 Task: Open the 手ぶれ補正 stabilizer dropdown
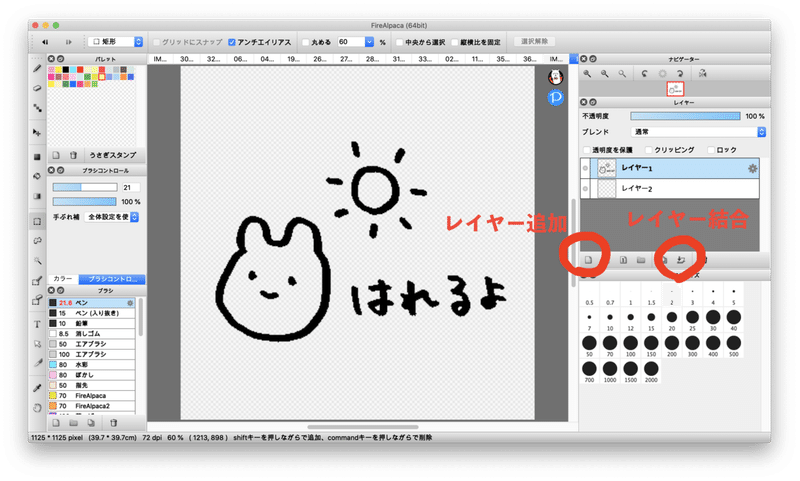coord(111,217)
